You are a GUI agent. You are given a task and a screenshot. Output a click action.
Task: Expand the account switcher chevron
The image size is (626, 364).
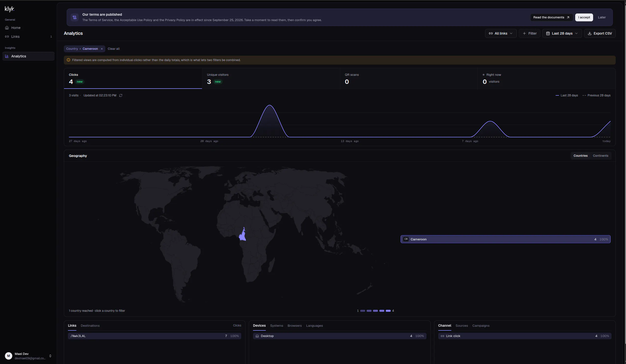tap(50, 356)
